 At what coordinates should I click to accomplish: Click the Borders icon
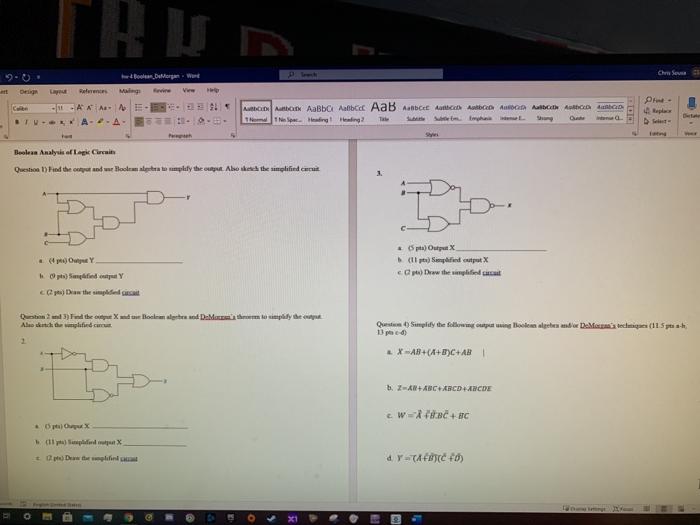(217, 121)
